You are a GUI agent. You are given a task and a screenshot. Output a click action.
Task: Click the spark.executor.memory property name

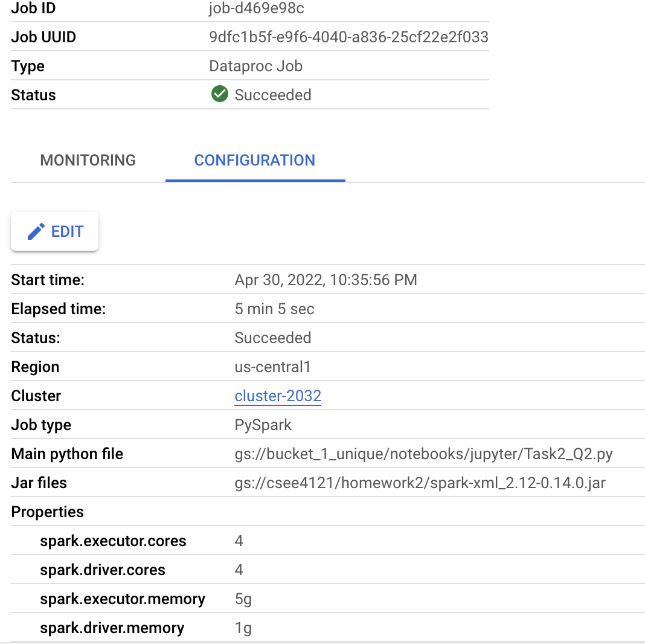pos(122,599)
